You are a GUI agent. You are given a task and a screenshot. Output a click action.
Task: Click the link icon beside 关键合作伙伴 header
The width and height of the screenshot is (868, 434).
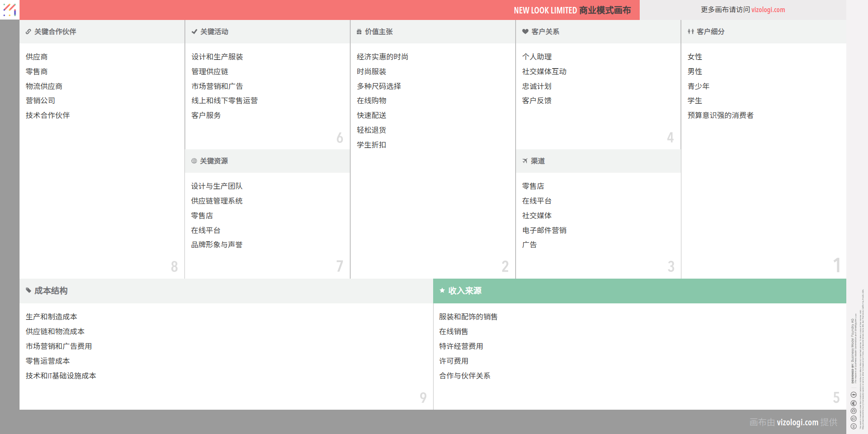coord(28,31)
